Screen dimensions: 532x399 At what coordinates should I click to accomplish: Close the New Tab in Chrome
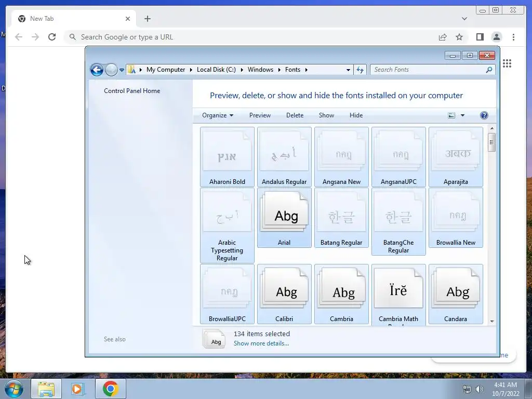pyautogui.click(x=128, y=19)
